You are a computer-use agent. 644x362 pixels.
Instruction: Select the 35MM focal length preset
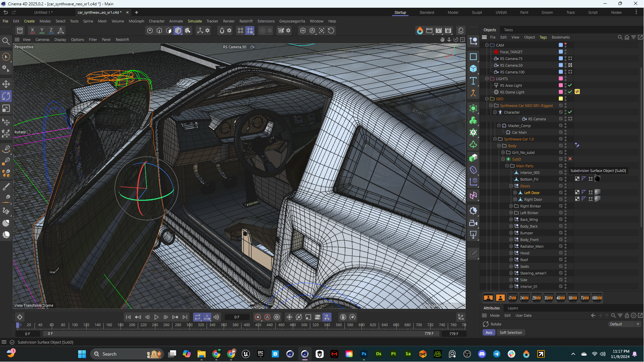548,298
